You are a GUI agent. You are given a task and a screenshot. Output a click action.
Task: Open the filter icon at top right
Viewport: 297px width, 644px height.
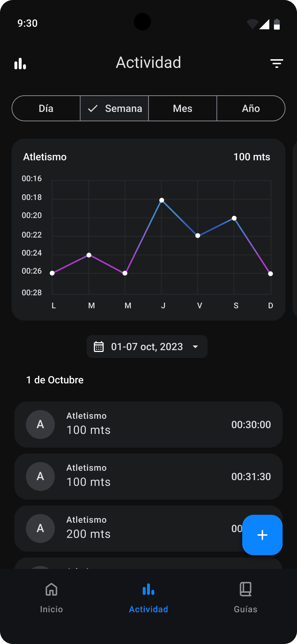point(277,64)
